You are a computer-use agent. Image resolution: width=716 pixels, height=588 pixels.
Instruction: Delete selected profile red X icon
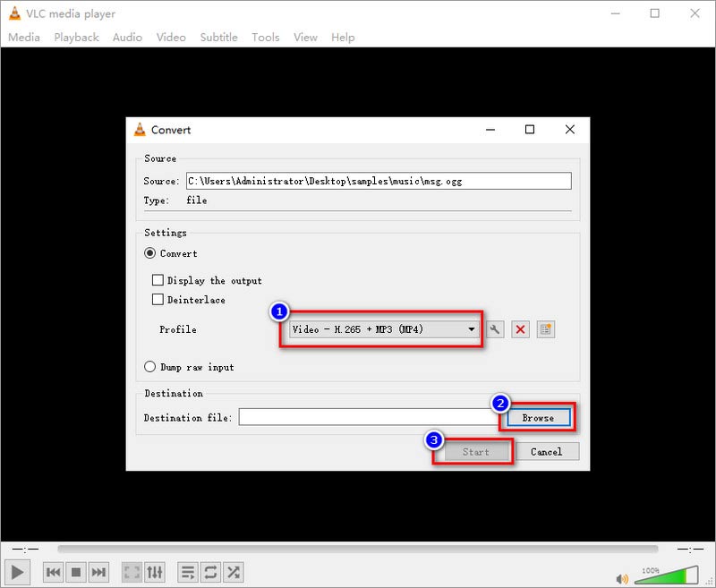click(x=520, y=329)
